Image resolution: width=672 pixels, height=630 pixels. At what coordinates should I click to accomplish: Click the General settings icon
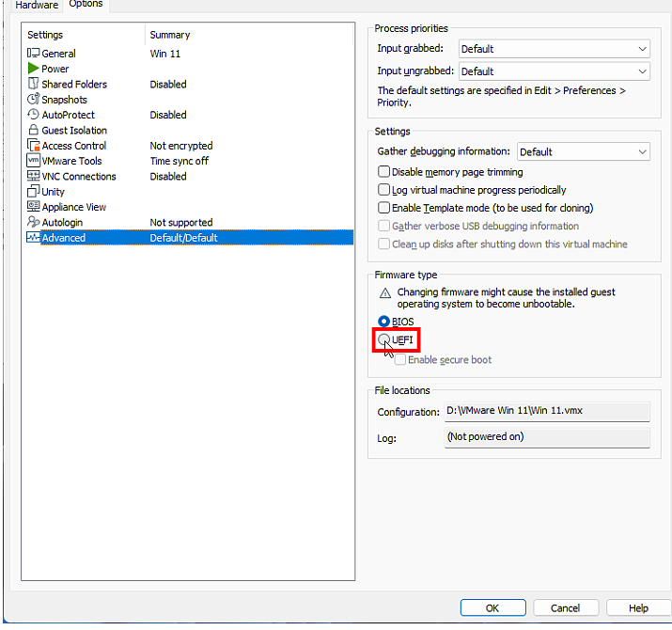pos(33,54)
